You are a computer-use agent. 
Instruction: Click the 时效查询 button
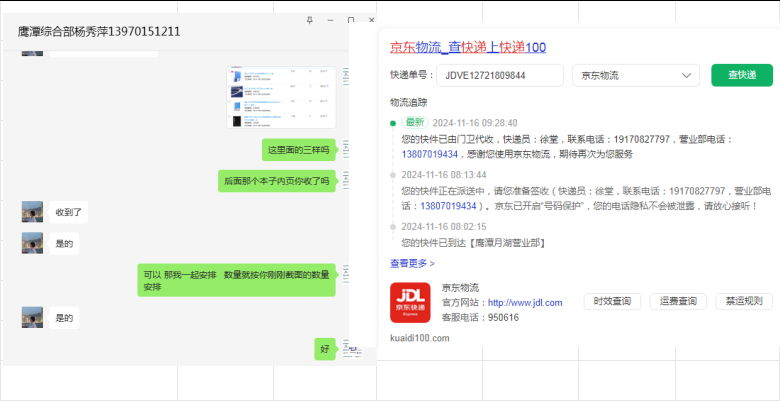[x=612, y=301]
